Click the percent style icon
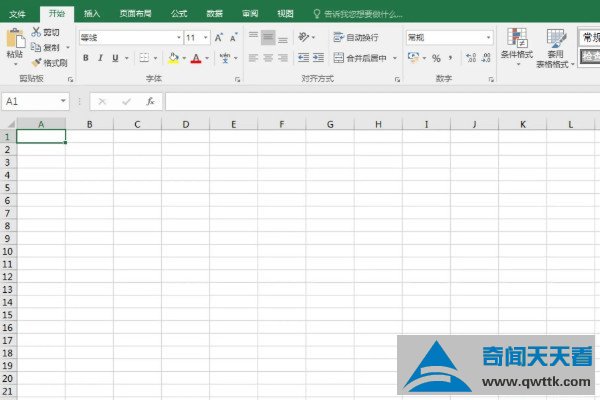This screenshot has width=600, height=400. click(436, 58)
